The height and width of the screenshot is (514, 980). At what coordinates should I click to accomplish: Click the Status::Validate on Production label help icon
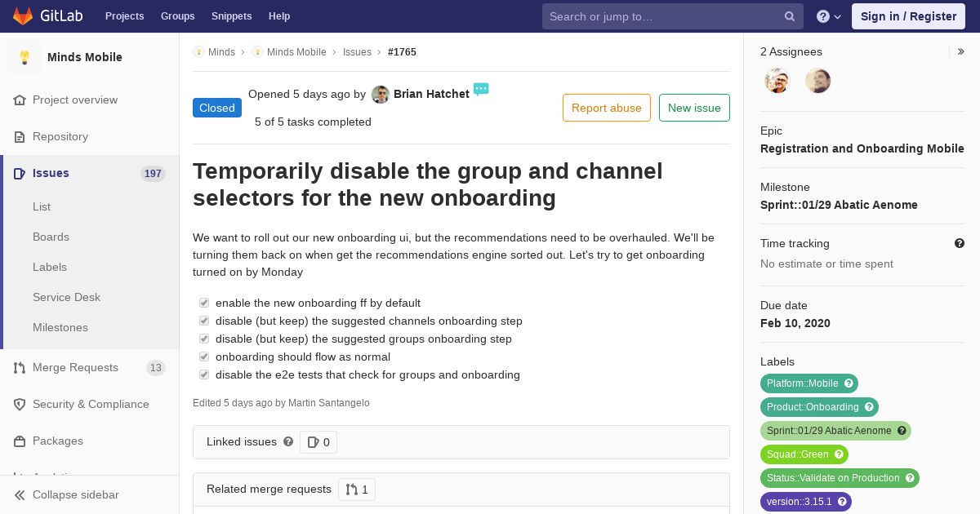pyautogui.click(x=910, y=478)
